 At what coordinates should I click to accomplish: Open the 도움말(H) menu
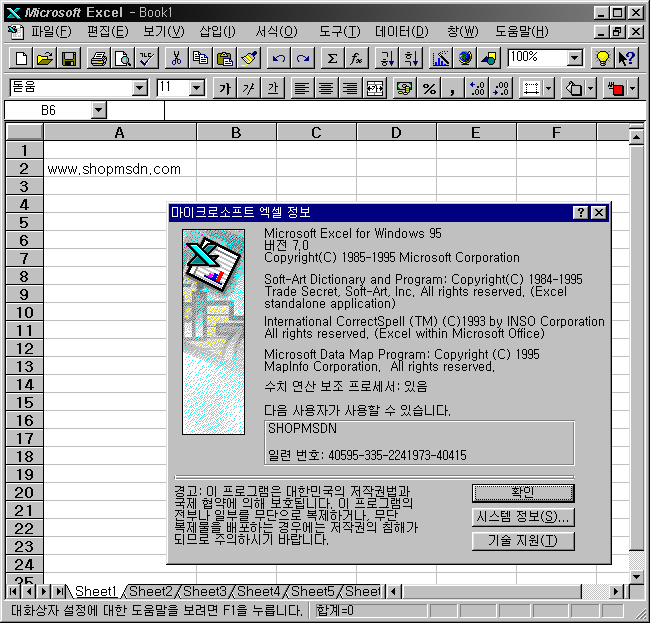[522, 32]
